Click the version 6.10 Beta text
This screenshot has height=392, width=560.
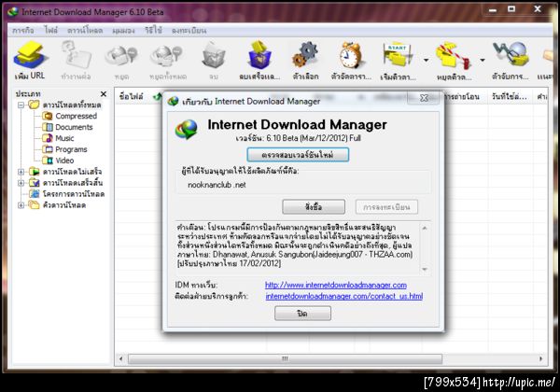299,138
